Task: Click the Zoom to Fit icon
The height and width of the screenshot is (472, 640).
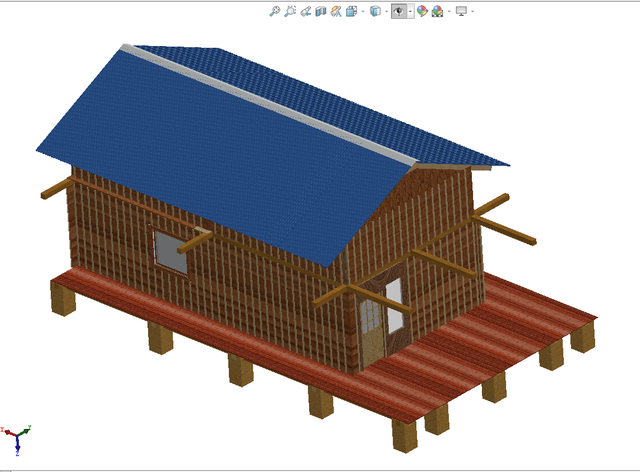Action: [275, 11]
